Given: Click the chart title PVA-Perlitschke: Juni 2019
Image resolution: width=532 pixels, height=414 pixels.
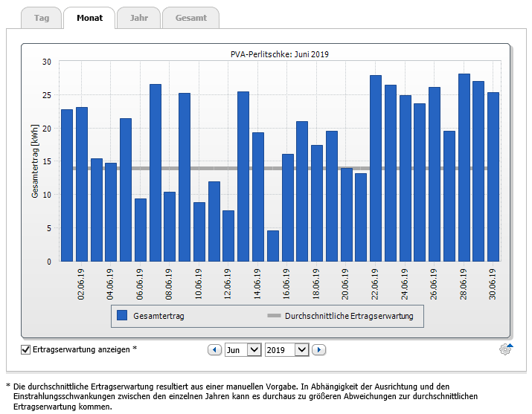Looking at the screenshot, I should [x=280, y=54].
